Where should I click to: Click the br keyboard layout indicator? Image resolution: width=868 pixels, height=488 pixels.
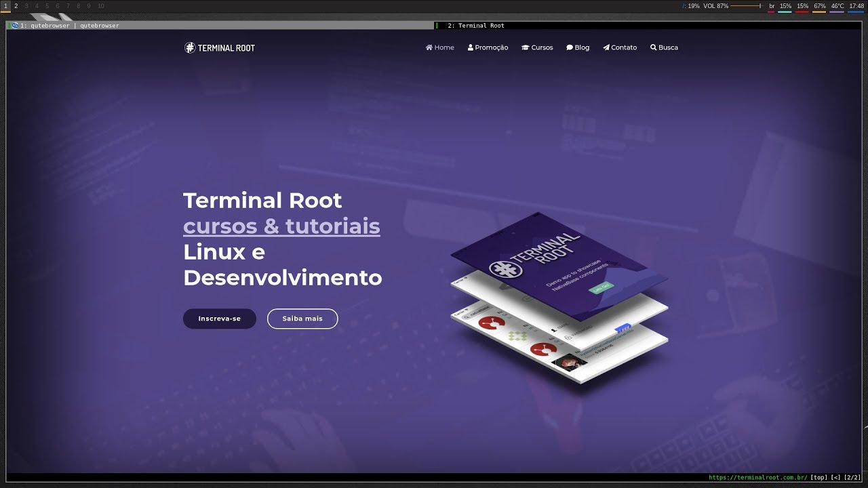click(x=772, y=6)
